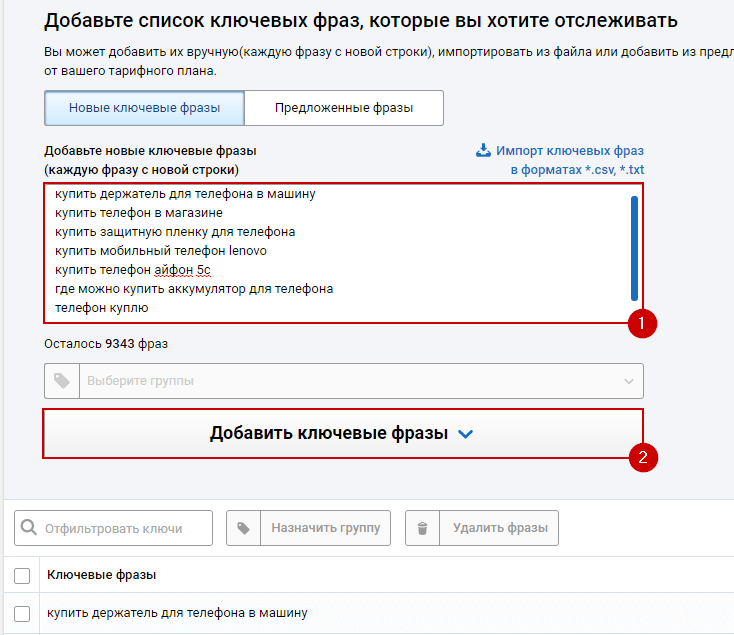Focus the Отфильтровать ключи input
Image resolution: width=734 pixels, height=635 pixels.
pos(113,528)
